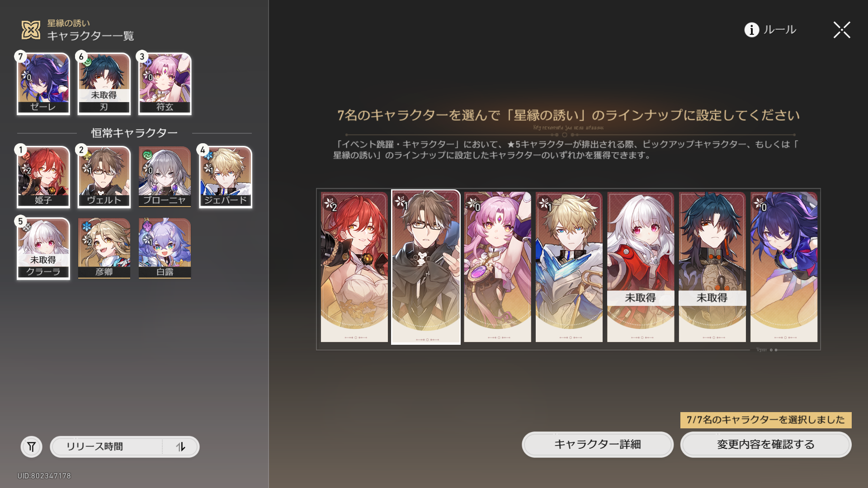Viewport: 868px width, 488px height.
Task: Choose the クラーラ card in left list
Action: 43,248
